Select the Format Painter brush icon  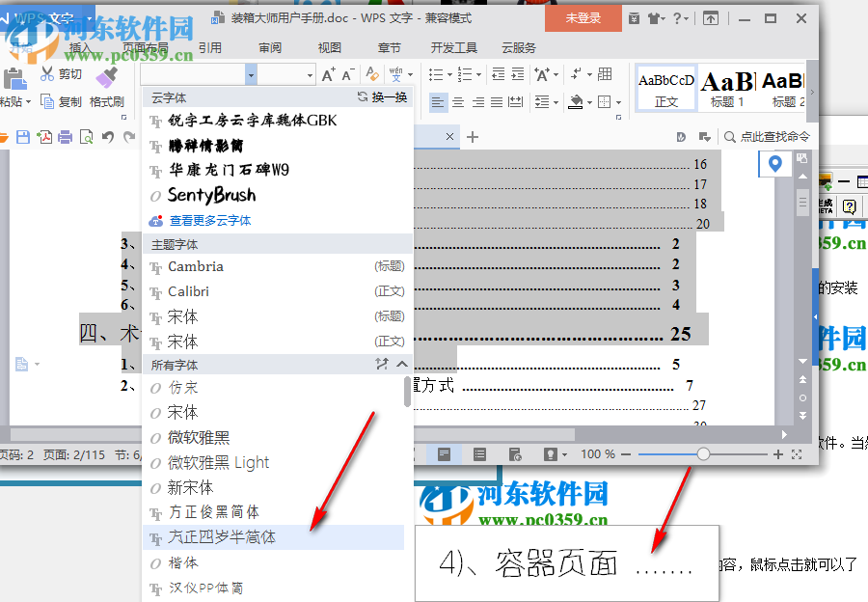click(106, 77)
